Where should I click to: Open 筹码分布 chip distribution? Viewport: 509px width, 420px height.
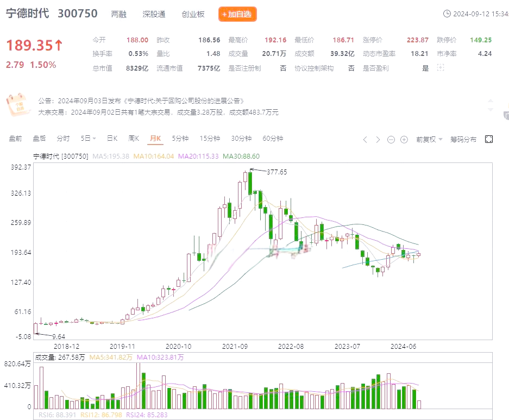(463, 139)
